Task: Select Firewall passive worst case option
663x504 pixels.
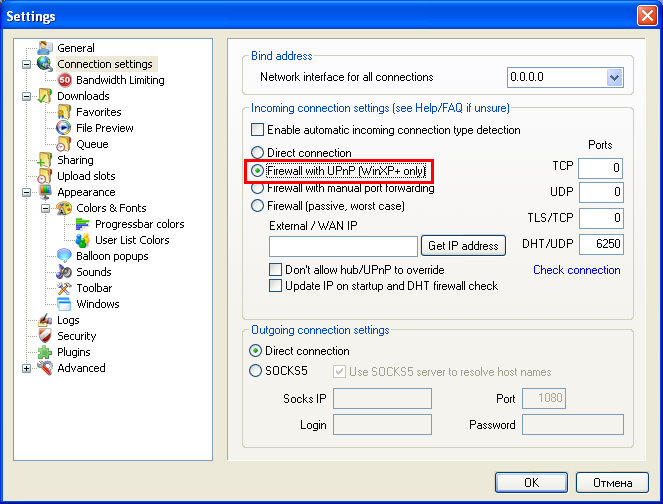Action: 257,206
